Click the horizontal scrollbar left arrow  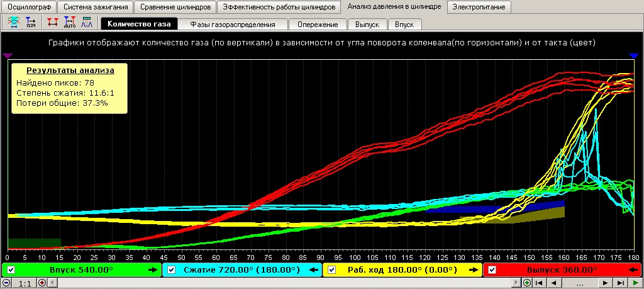(x=53, y=283)
